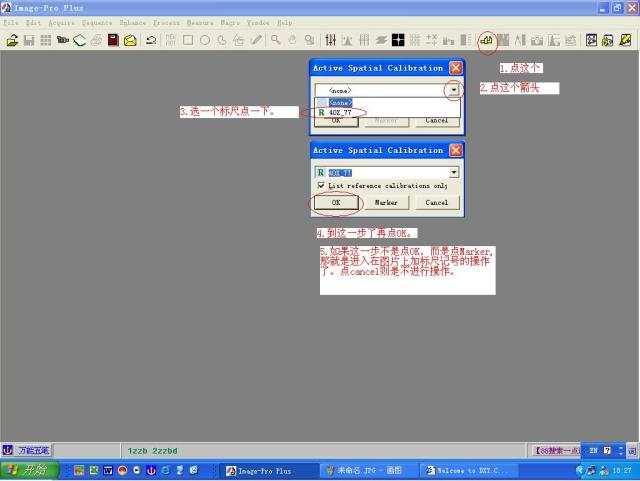Click the spatial calibration toolbar icon circled in red
This screenshot has height=481, width=640.
487,40
